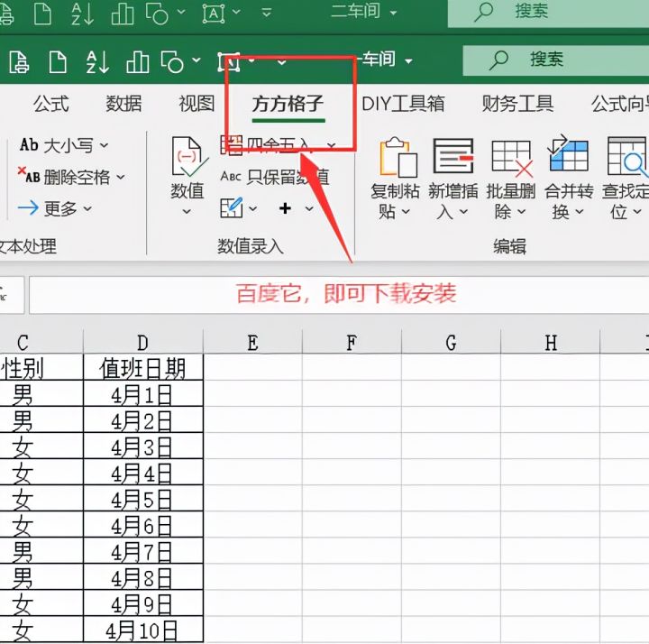Select column header C

point(41,342)
